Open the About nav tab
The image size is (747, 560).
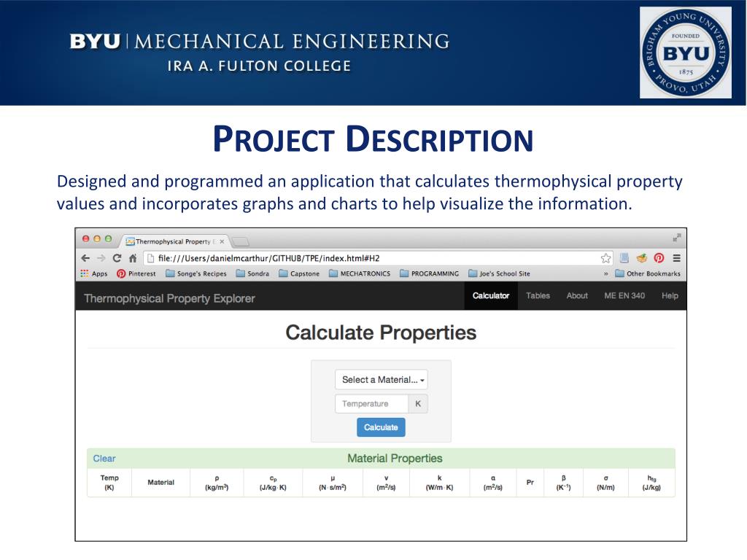click(x=577, y=296)
